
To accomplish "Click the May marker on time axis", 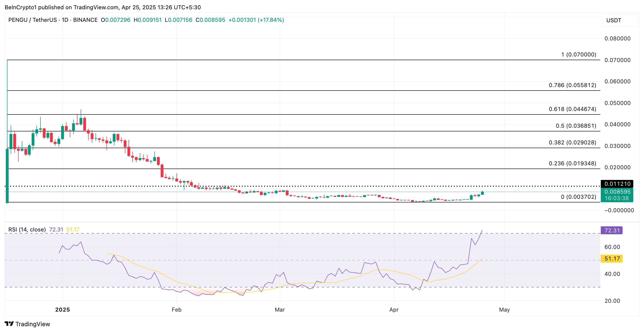I will pyautogui.click(x=504, y=309).
